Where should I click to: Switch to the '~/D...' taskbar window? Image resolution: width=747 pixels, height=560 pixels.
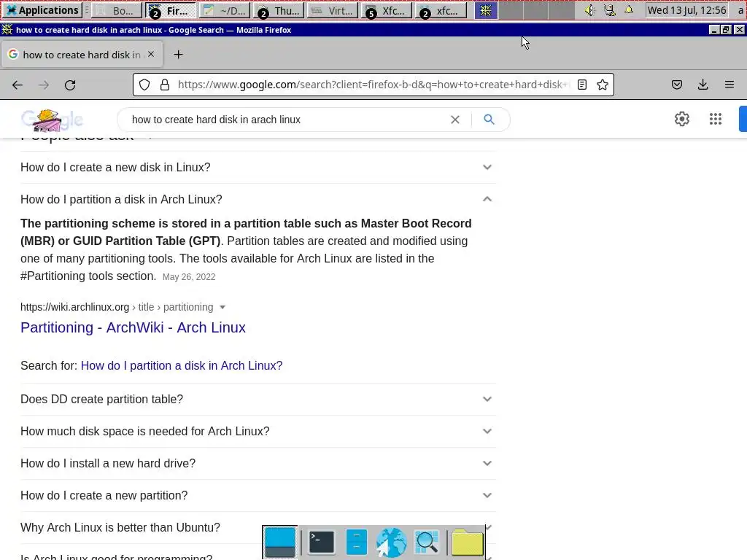click(x=225, y=10)
